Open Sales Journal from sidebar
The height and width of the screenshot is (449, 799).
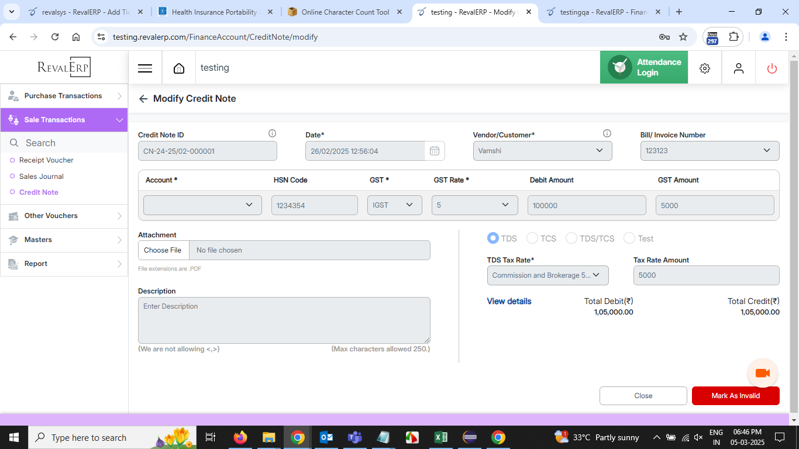pos(41,176)
